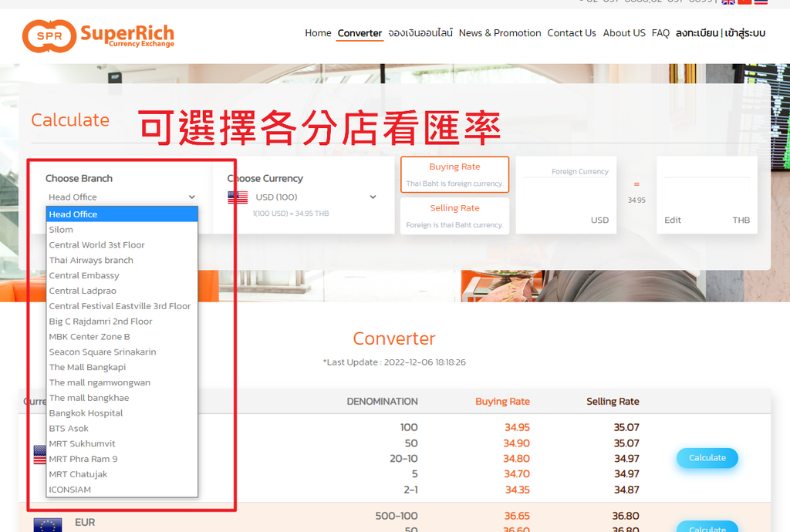The width and height of the screenshot is (790, 532).
Task: Select Thai Airways branch option
Action: pos(122,260)
